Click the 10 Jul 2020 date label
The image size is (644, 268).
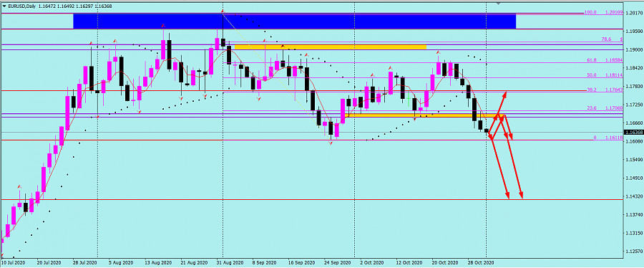12,262
